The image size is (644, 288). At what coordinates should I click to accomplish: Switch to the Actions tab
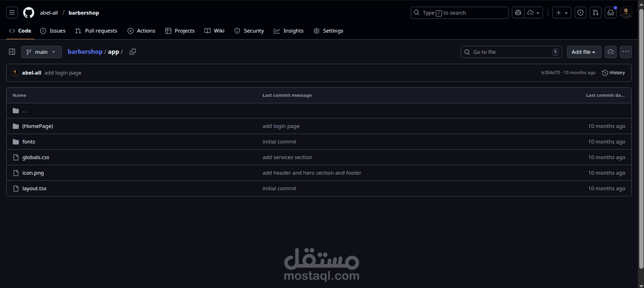coord(141,31)
